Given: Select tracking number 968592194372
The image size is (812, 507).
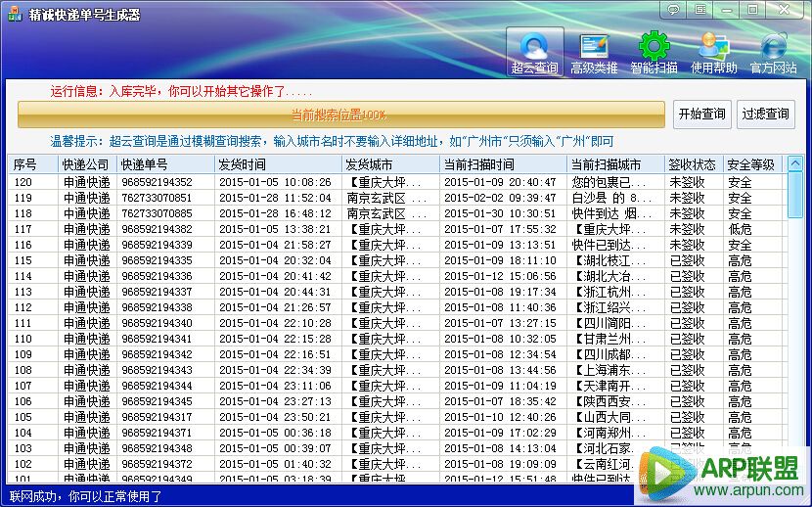Looking at the screenshot, I should (157, 464).
